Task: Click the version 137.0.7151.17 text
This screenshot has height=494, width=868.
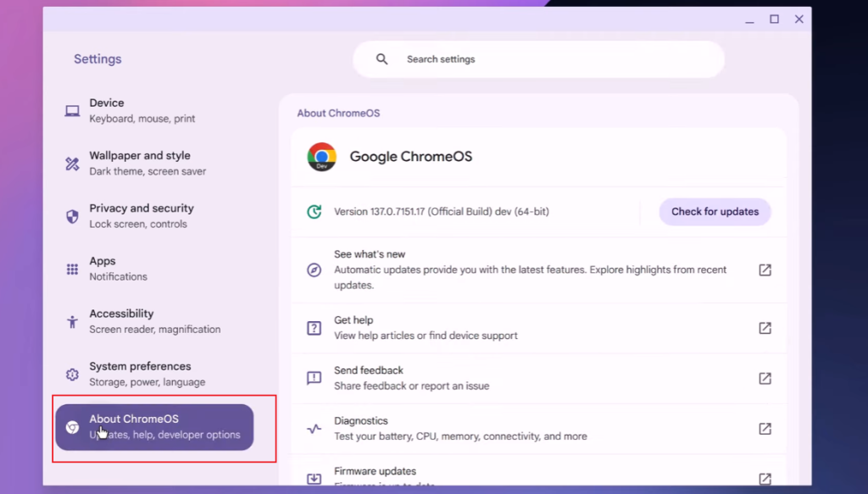Action: [441, 211]
